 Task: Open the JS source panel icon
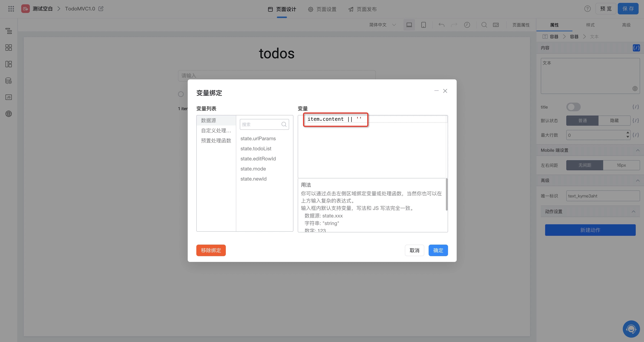pyautogui.click(x=9, y=97)
